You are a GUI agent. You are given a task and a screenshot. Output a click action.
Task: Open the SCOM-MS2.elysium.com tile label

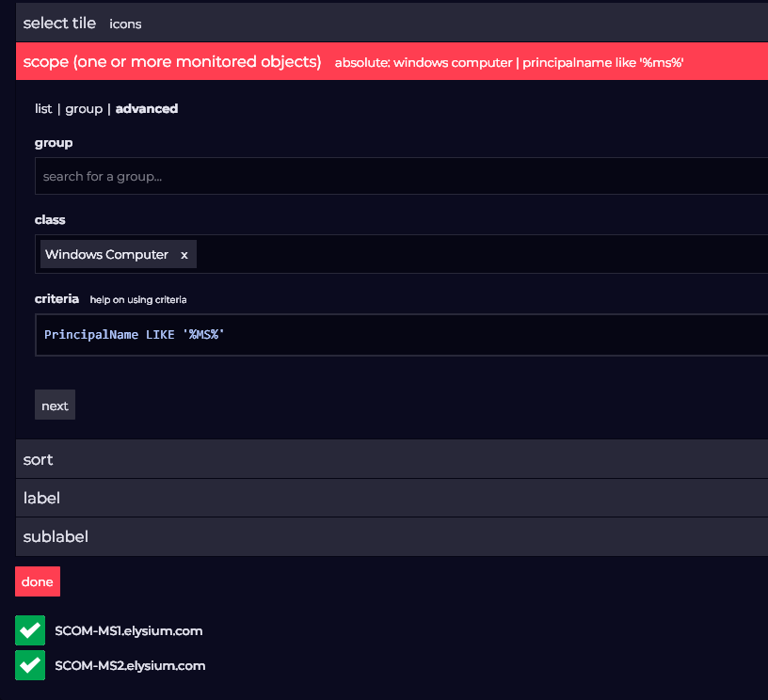click(x=130, y=665)
